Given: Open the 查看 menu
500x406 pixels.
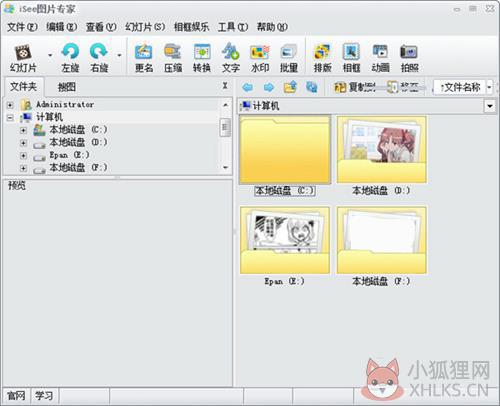Looking at the screenshot, I should pyautogui.click(x=101, y=27).
